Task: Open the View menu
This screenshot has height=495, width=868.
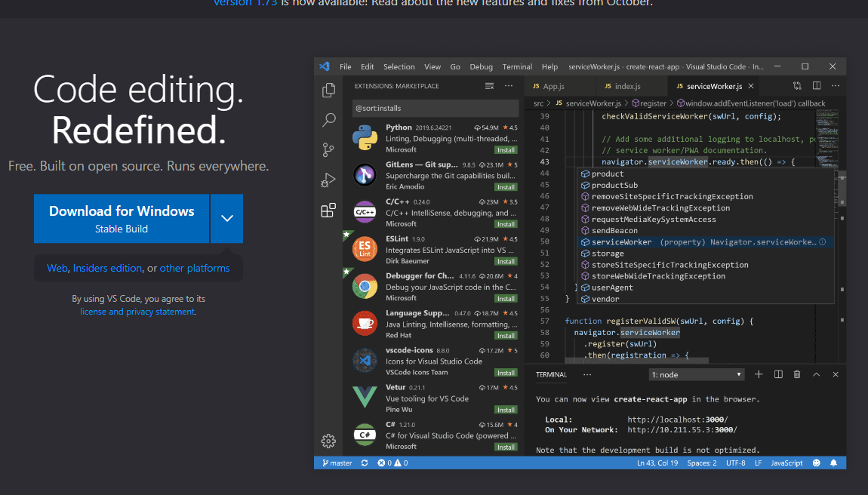Action: point(432,66)
